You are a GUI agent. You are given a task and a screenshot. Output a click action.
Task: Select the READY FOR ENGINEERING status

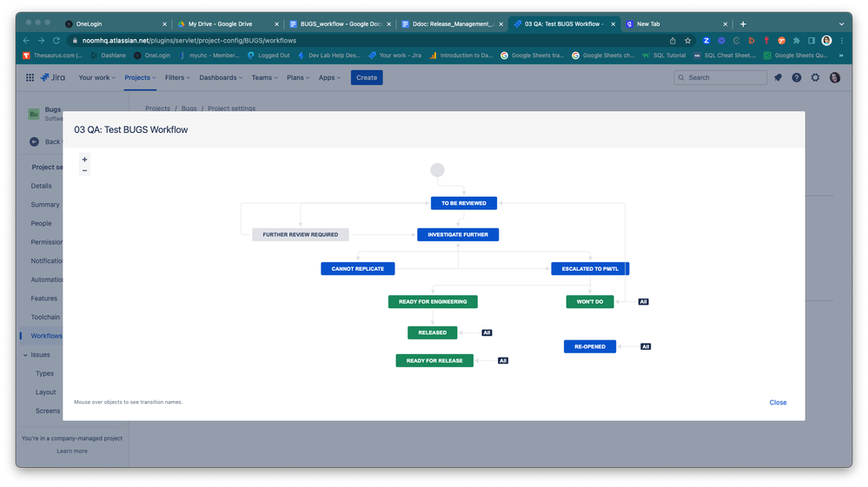433,302
